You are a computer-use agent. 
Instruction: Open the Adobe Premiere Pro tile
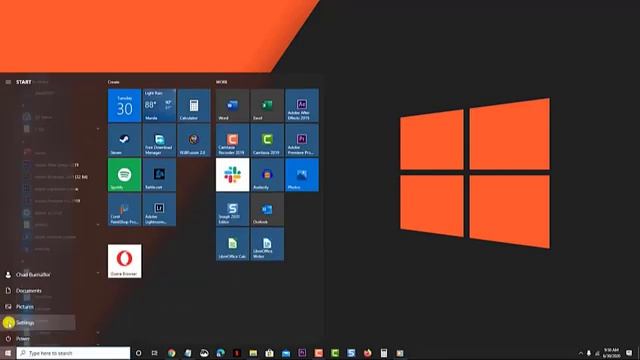302,140
